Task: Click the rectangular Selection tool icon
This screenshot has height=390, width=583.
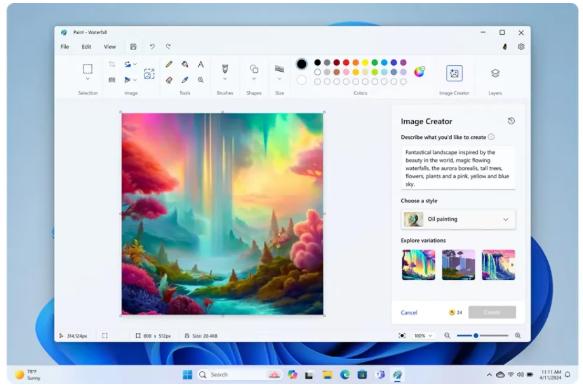Action: click(x=88, y=69)
